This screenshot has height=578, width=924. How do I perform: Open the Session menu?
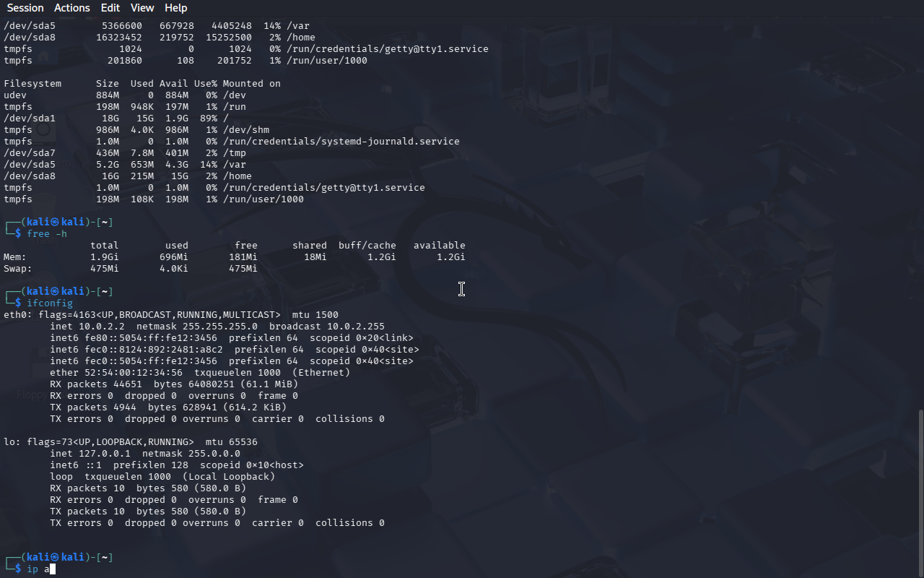pos(25,8)
